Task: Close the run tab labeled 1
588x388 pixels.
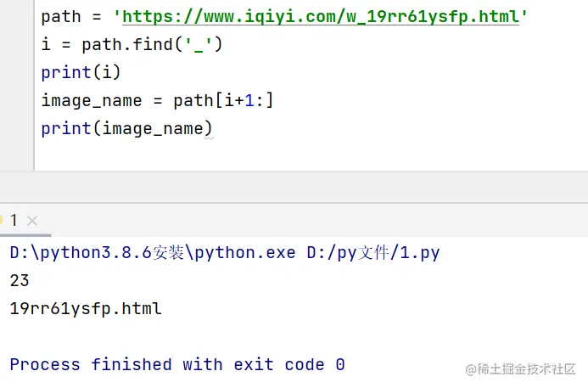Action: point(32,221)
